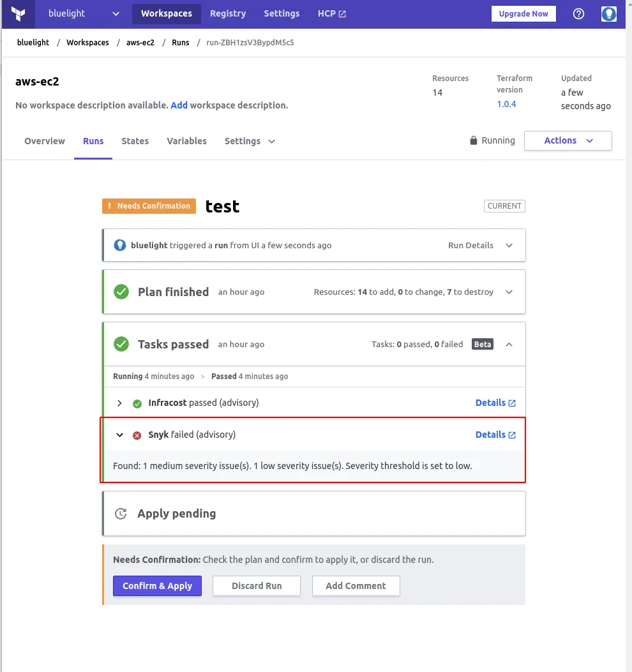Click the Upgrade Now button
The width and height of the screenshot is (632, 672).
pyautogui.click(x=523, y=13)
